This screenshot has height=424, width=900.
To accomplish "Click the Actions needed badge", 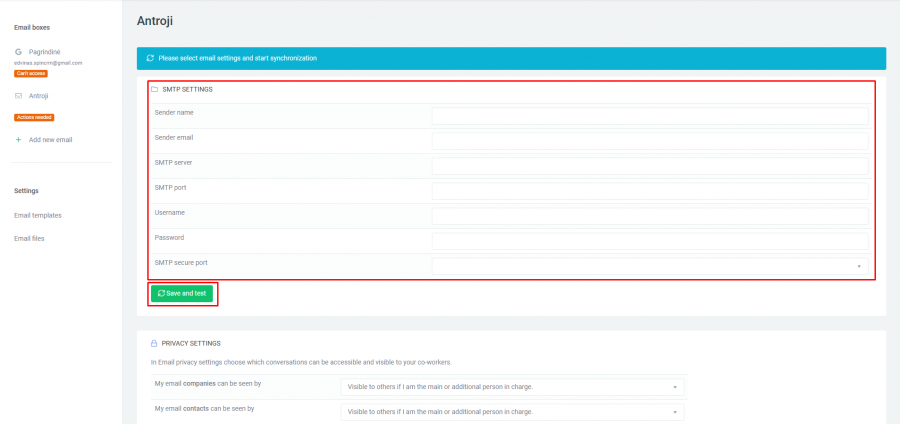I will 34,117.
